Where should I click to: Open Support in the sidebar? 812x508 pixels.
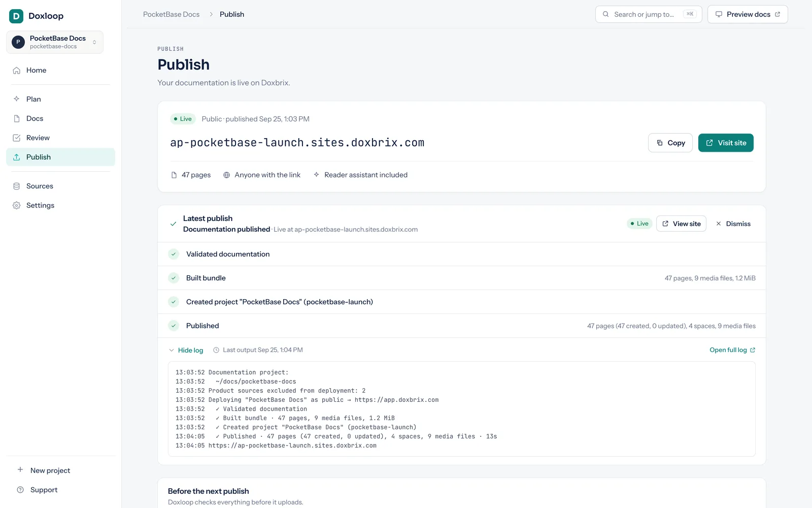click(x=60, y=490)
